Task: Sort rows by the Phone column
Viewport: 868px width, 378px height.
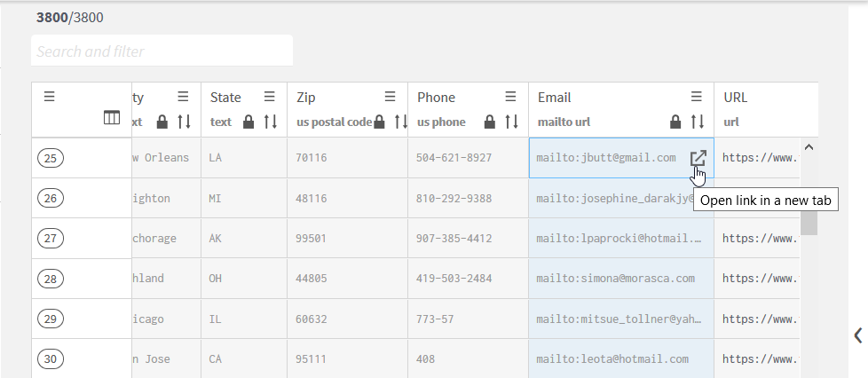Action: (511, 122)
